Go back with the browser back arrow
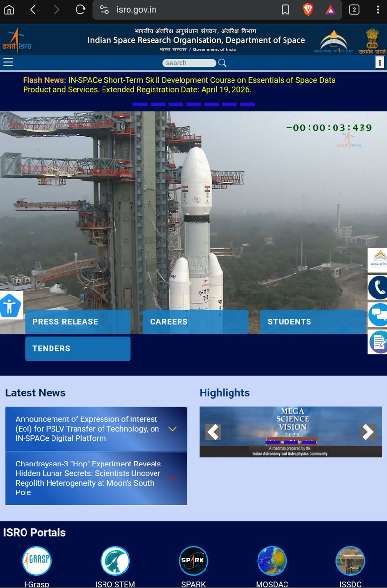Screen dimensions: 387x588 pos(33,9)
